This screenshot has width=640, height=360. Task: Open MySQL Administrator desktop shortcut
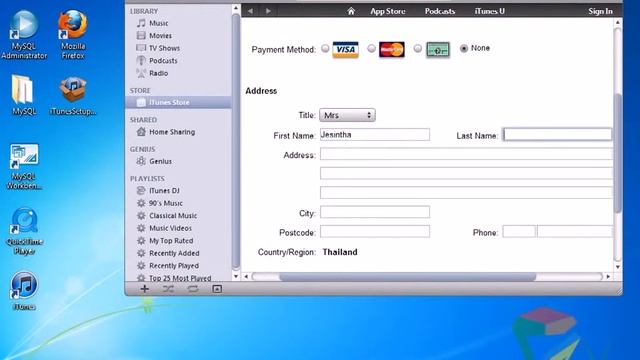[x=24, y=35]
